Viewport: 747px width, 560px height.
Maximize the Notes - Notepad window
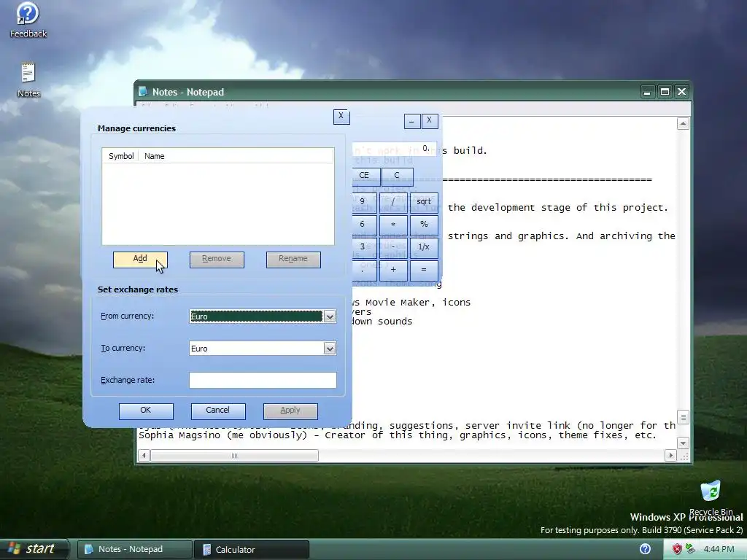click(665, 91)
